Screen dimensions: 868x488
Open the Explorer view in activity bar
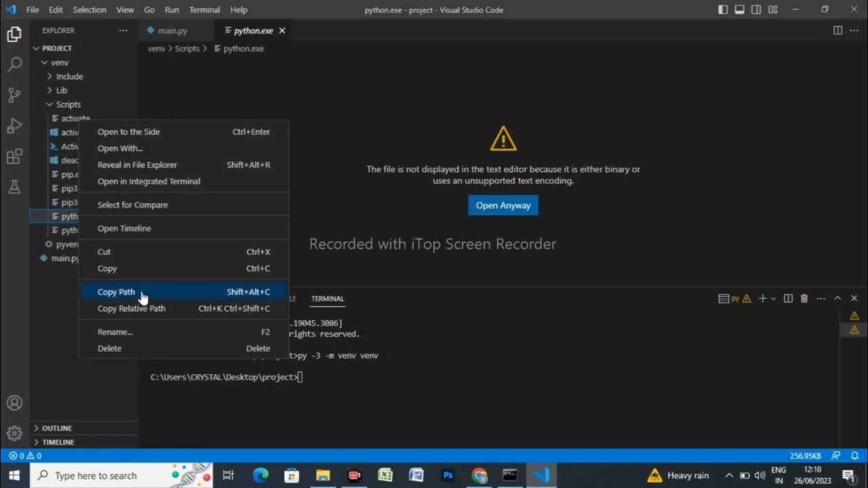pos(14,34)
